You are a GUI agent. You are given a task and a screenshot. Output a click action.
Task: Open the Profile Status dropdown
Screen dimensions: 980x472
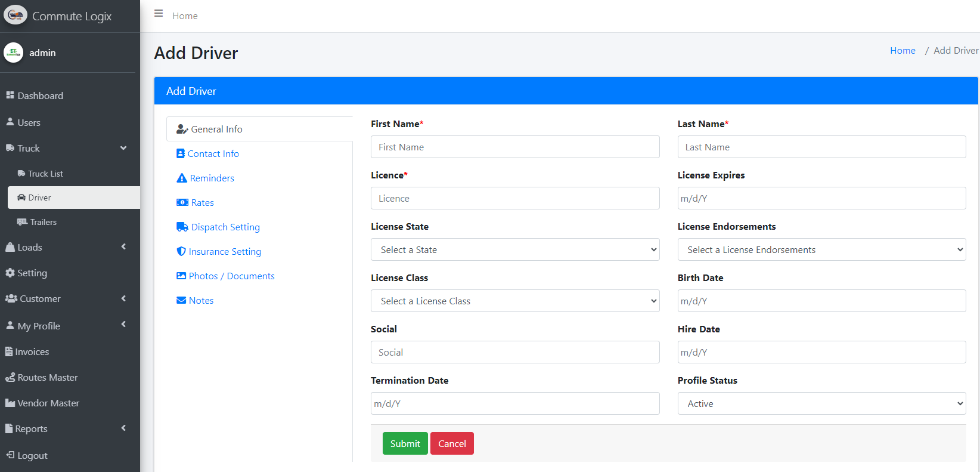pyautogui.click(x=821, y=404)
